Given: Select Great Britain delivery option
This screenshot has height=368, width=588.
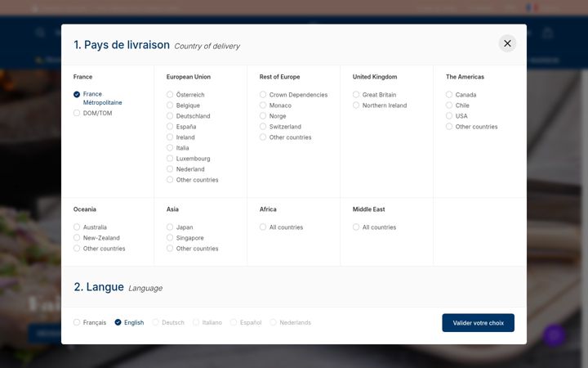Looking at the screenshot, I should tap(374, 95).
